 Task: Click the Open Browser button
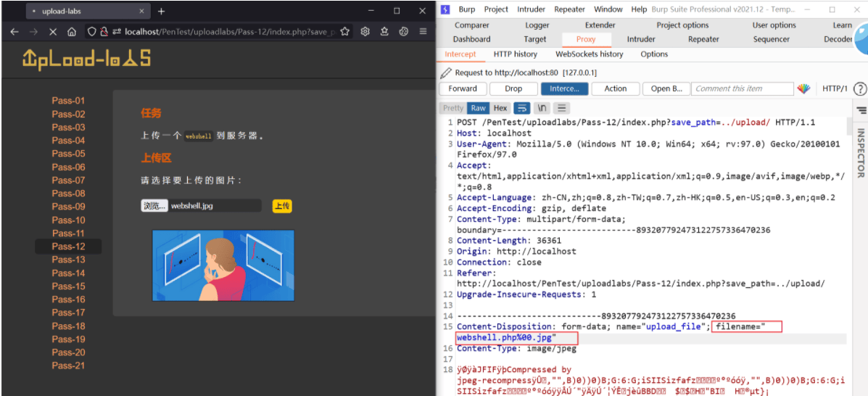[666, 88]
